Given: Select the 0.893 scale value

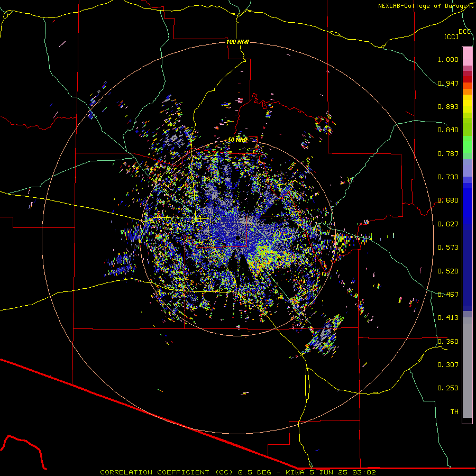Looking at the screenshot, I should [448, 106].
